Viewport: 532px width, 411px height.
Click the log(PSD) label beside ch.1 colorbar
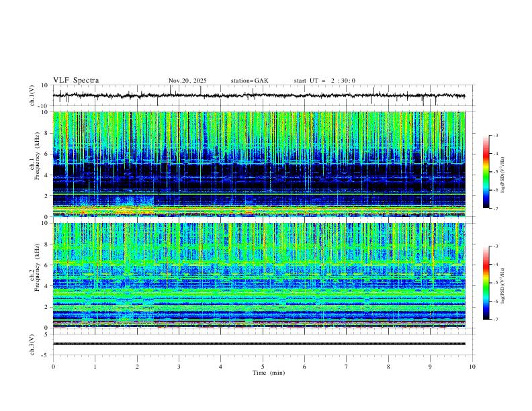tap(502, 175)
